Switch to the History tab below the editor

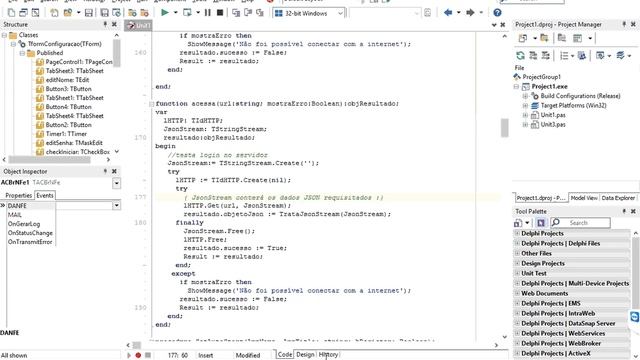tap(329, 355)
